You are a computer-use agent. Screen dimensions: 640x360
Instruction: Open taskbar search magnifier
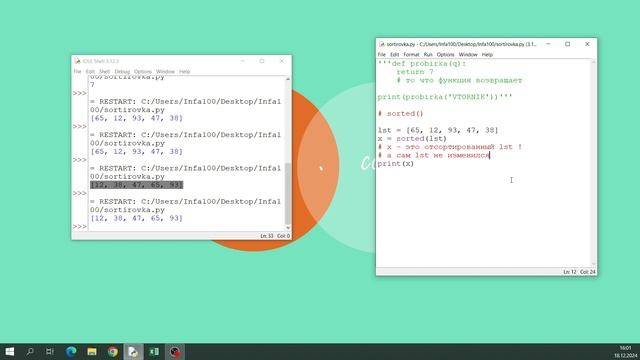click(30, 351)
